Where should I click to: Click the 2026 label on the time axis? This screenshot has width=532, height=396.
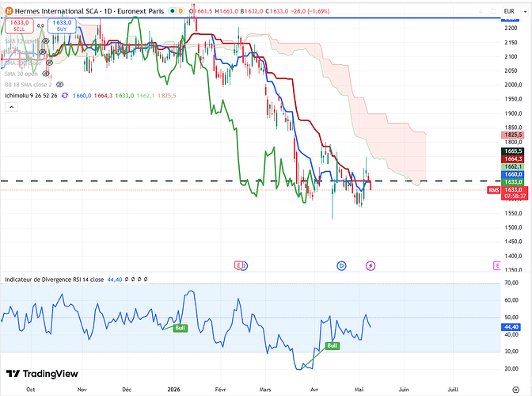pos(173,390)
